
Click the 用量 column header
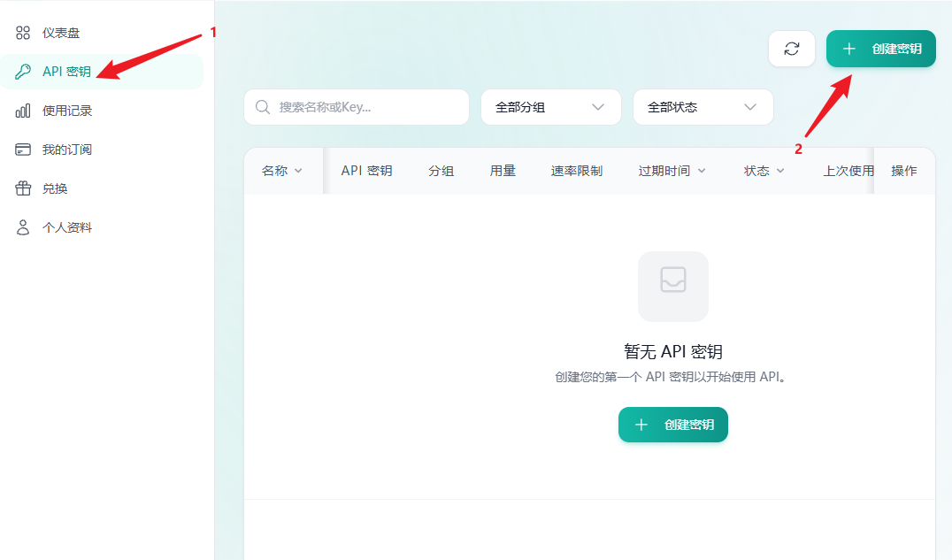503,171
